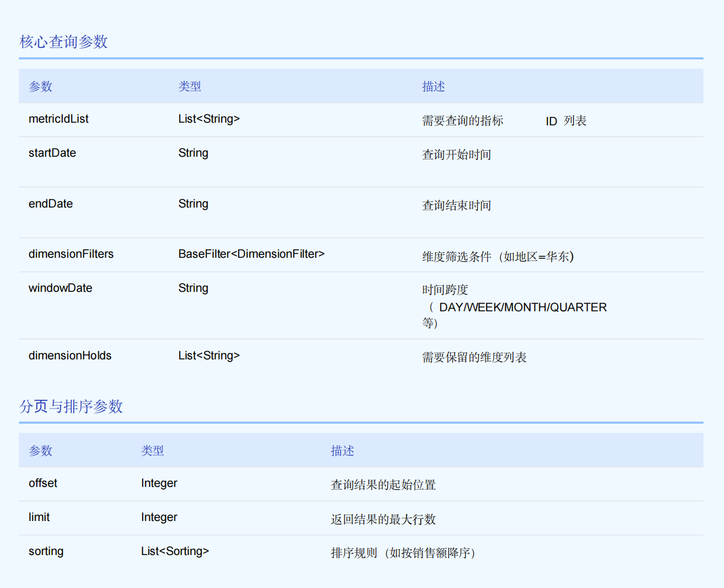Select the metricIdList parameter name
Screen dimensions: 724x588
58,119
